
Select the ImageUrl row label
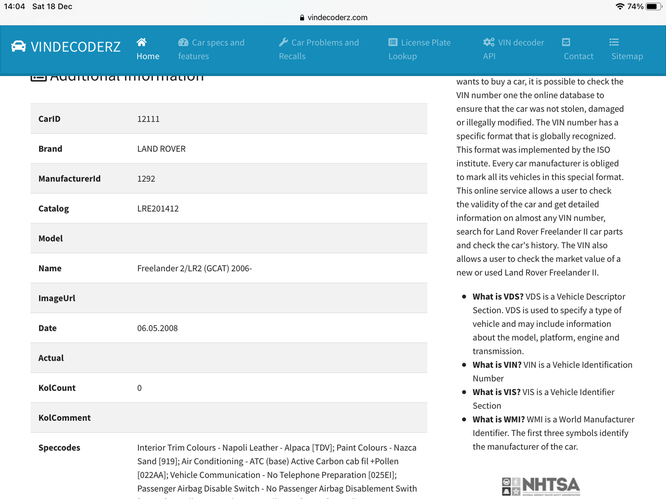click(57, 298)
